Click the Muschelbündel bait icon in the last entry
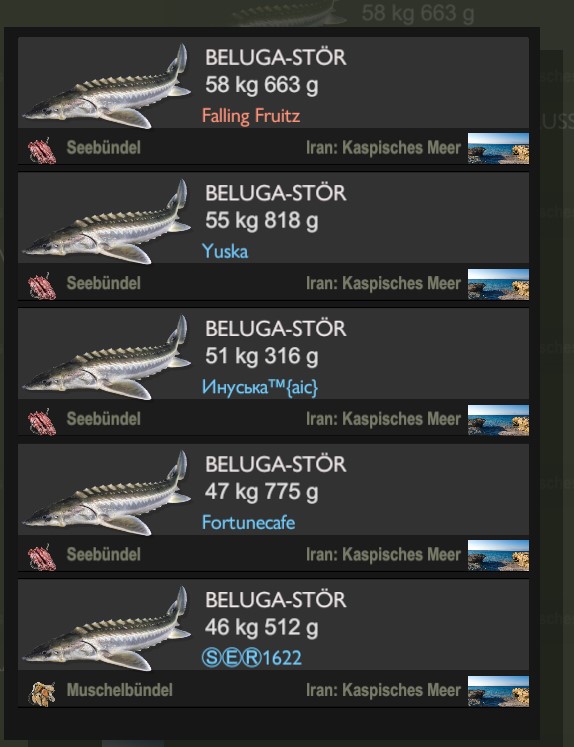Viewport: 574px width, 747px height. pos(42,693)
